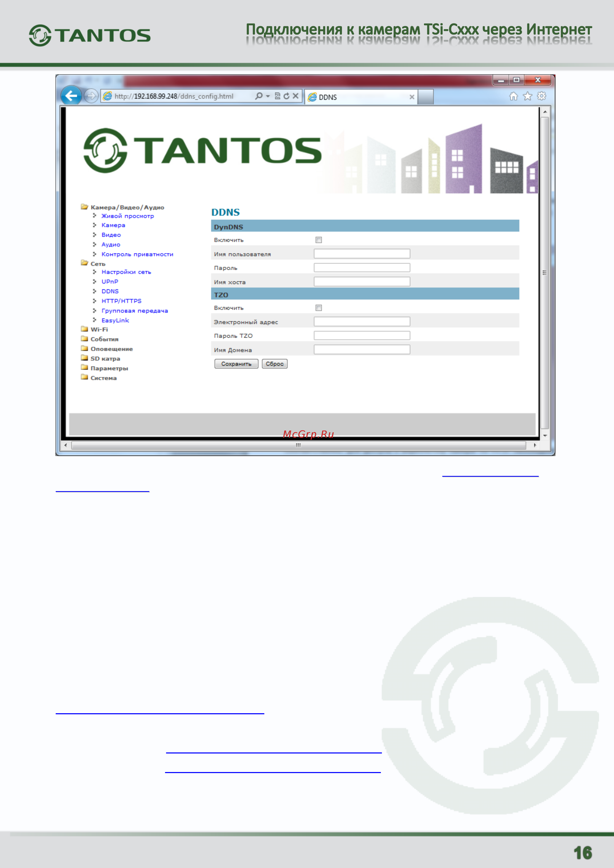Click the DDNS tree arrow bullet
614x868 pixels.
coord(95,291)
